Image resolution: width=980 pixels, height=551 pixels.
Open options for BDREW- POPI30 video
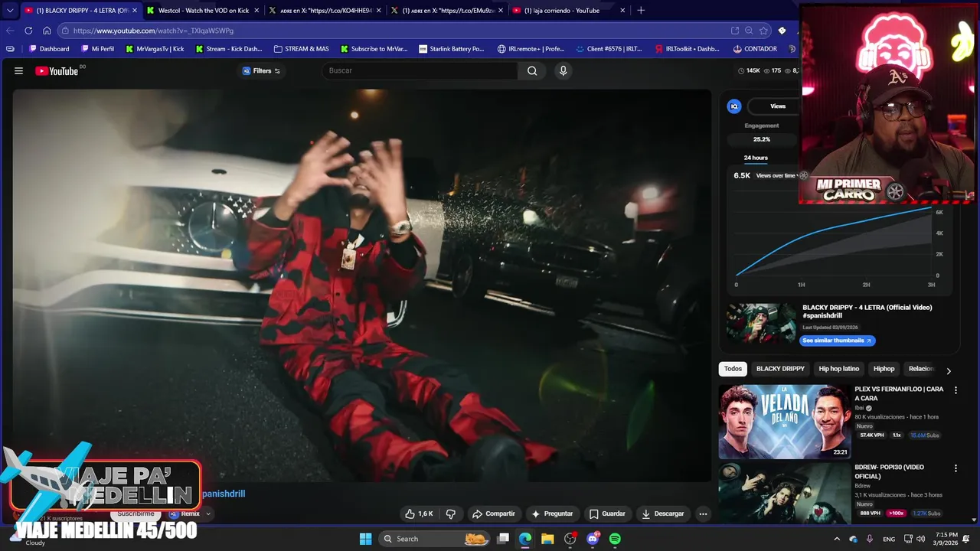[x=955, y=468]
